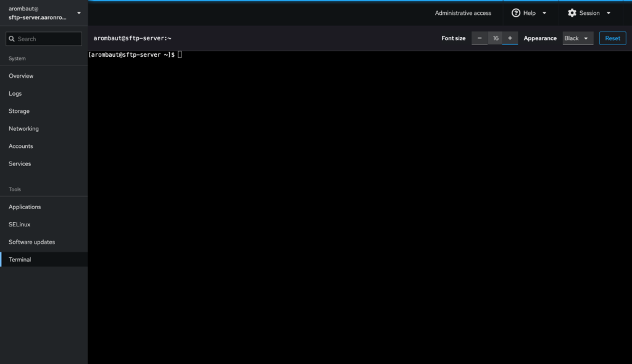Navigate to Networking
This screenshot has width=632, height=364.
(x=23, y=129)
